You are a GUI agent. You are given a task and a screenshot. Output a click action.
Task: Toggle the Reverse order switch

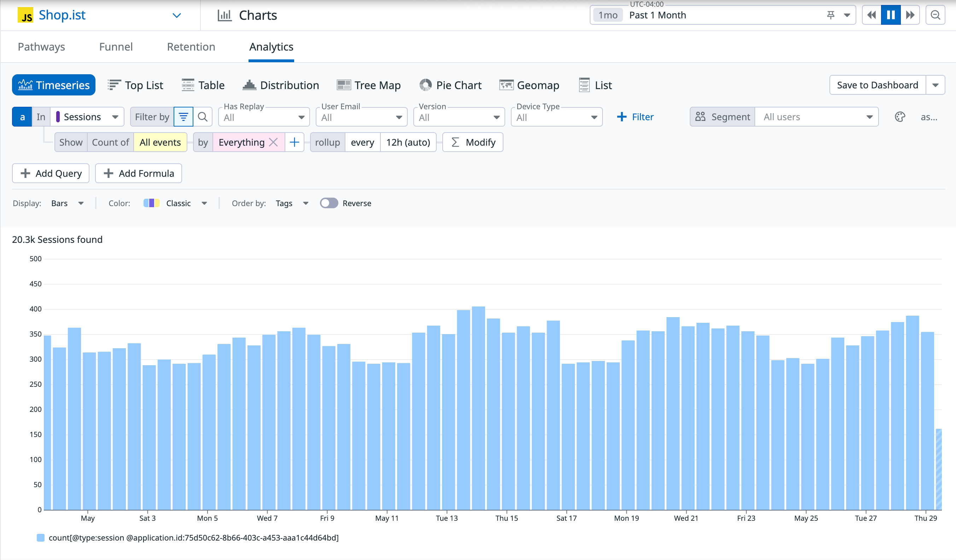pos(328,203)
